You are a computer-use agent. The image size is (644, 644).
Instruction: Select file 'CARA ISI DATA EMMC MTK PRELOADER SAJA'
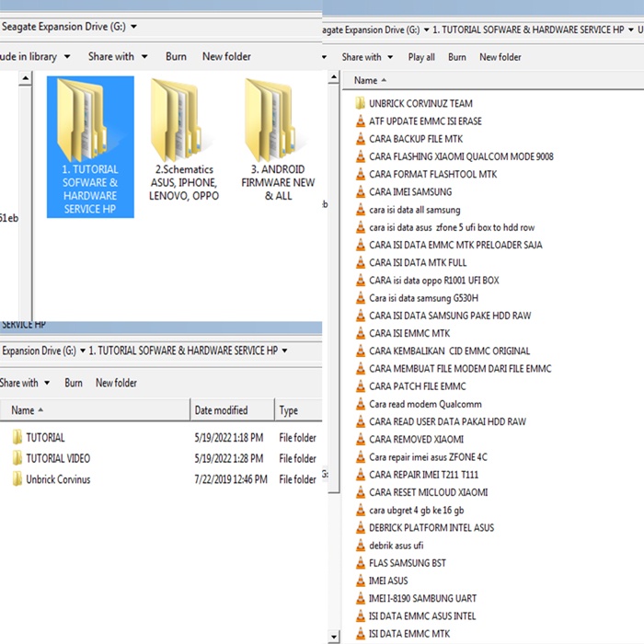[x=455, y=245]
